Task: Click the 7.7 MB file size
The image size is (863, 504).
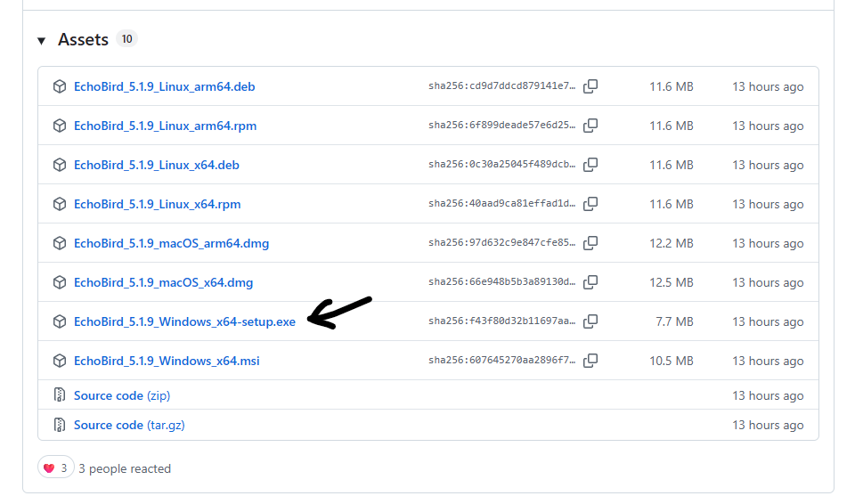Action: (x=674, y=321)
